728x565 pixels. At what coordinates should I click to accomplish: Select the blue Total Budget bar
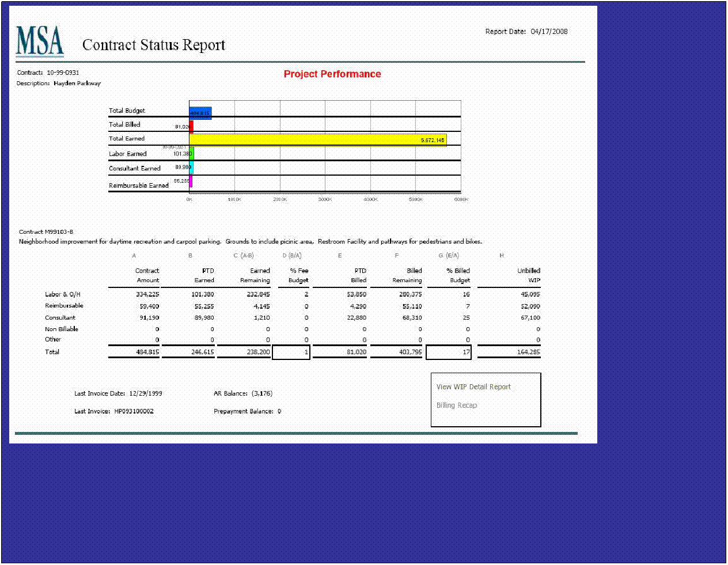[200, 113]
